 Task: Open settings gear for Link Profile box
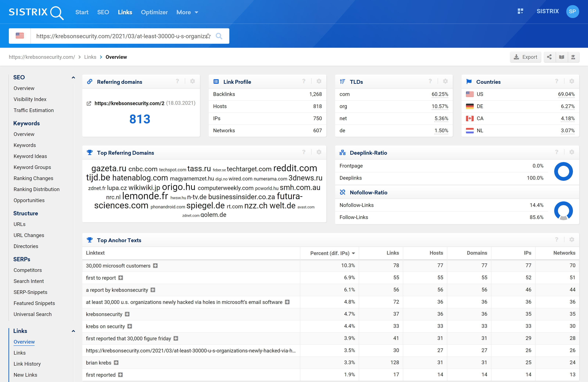319,81
